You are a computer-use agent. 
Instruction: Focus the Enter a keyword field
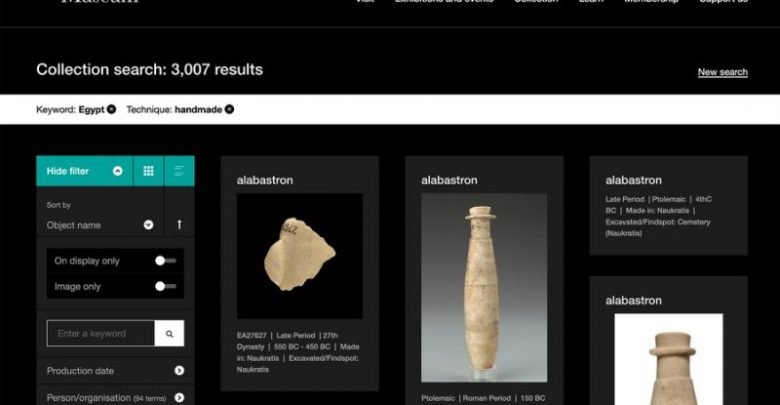coord(100,333)
